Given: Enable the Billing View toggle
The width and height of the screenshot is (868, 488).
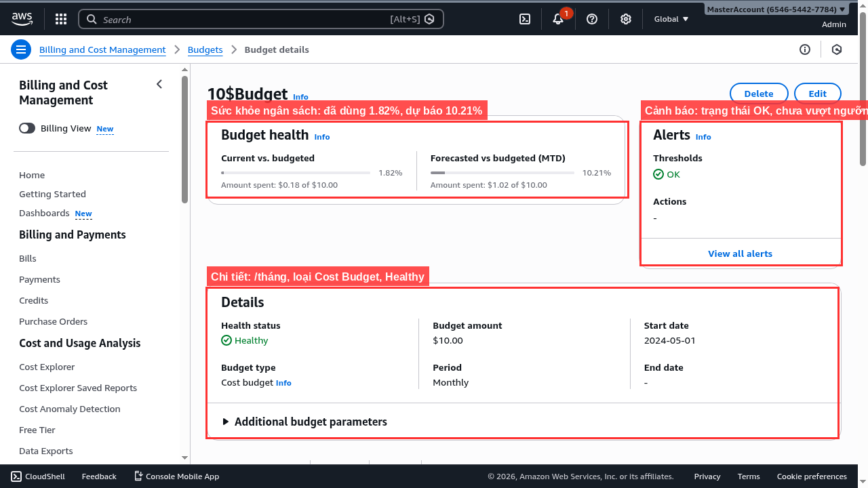Looking at the screenshot, I should (x=27, y=128).
